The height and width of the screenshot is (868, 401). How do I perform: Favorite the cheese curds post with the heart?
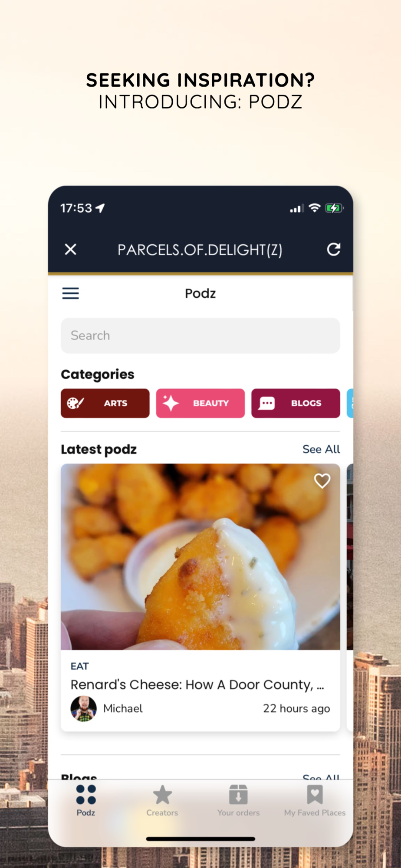[322, 481]
